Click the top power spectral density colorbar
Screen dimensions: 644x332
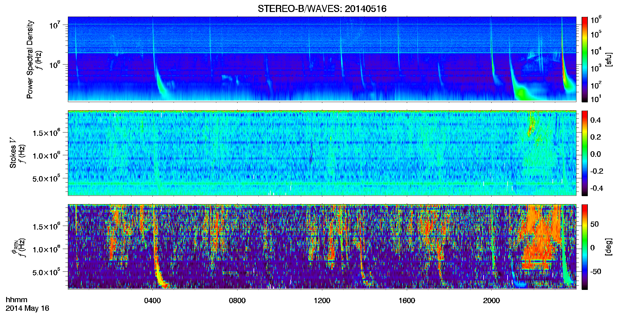point(585,59)
